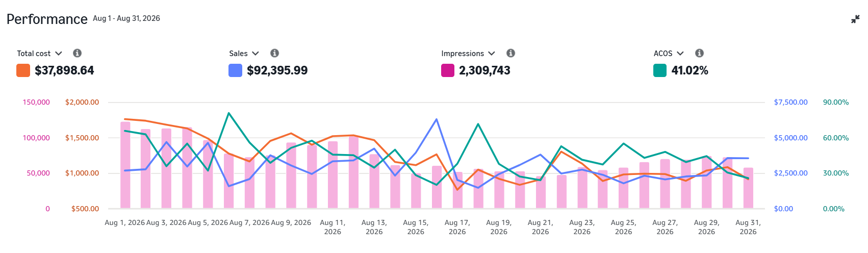868x253 pixels.
Task: Open info tooltip next to Sales
Action: click(274, 53)
